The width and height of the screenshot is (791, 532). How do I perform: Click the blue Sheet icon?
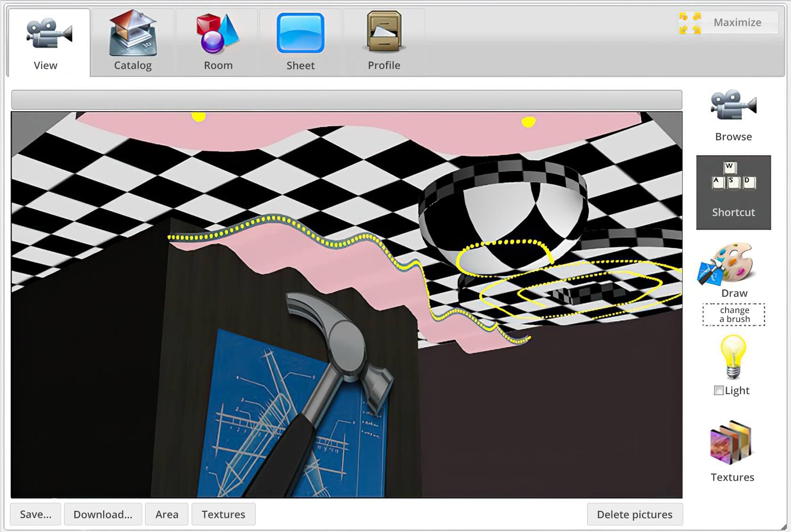300,34
